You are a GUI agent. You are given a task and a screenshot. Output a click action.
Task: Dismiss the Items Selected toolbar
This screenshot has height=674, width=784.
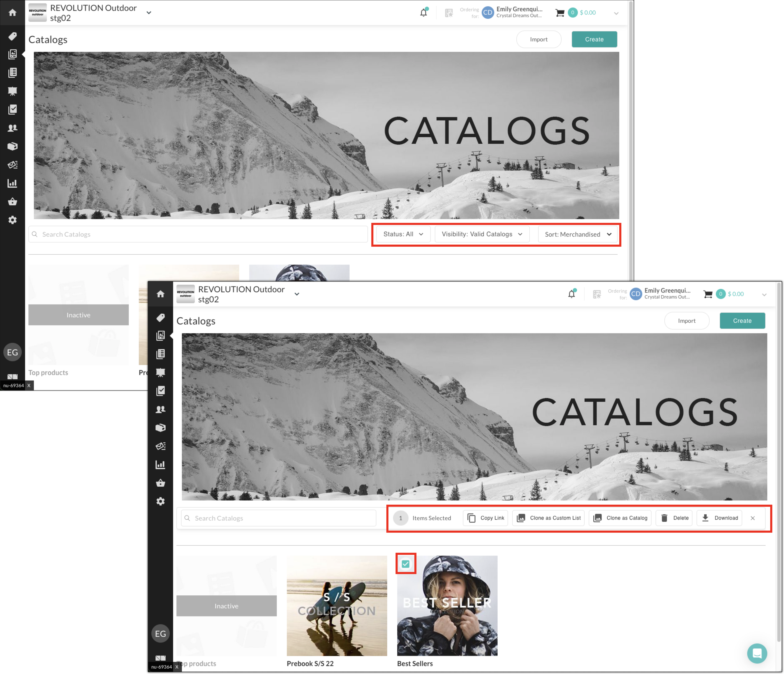point(753,518)
